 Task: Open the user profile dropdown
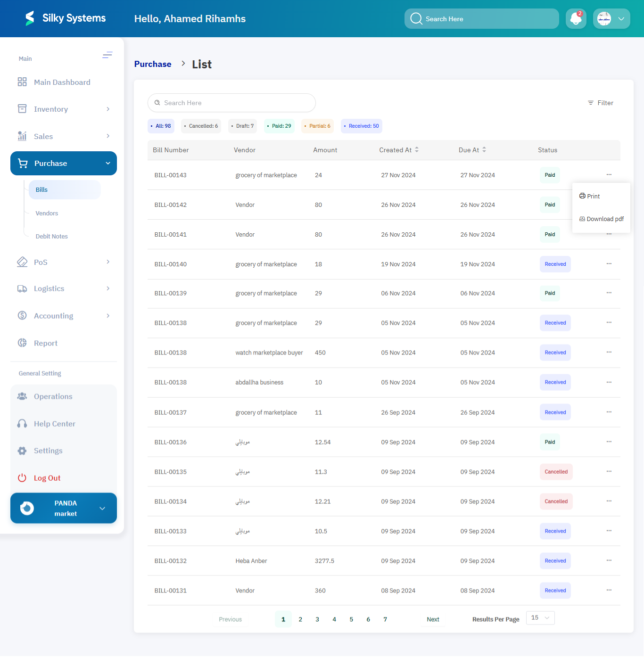click(x=611, y=19)
